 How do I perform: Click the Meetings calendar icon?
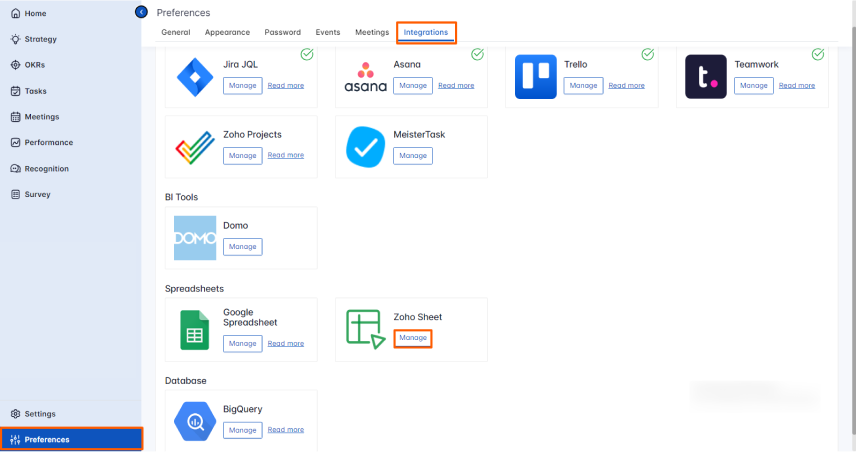(x=15, y=116)
